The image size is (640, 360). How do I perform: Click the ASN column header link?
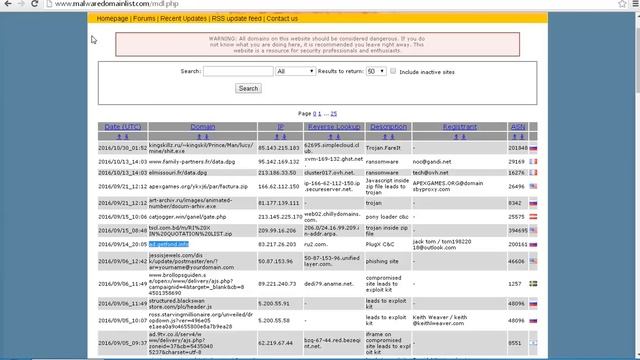[x=518, y=127]
